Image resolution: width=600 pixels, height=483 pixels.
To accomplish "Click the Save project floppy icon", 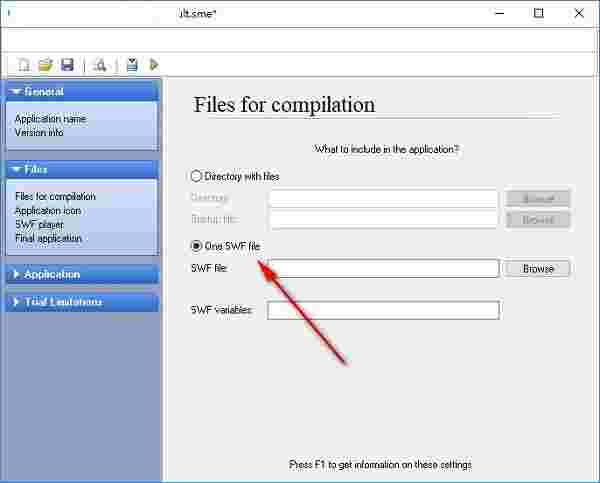I will pyautogui.click(x=67, y=65).
